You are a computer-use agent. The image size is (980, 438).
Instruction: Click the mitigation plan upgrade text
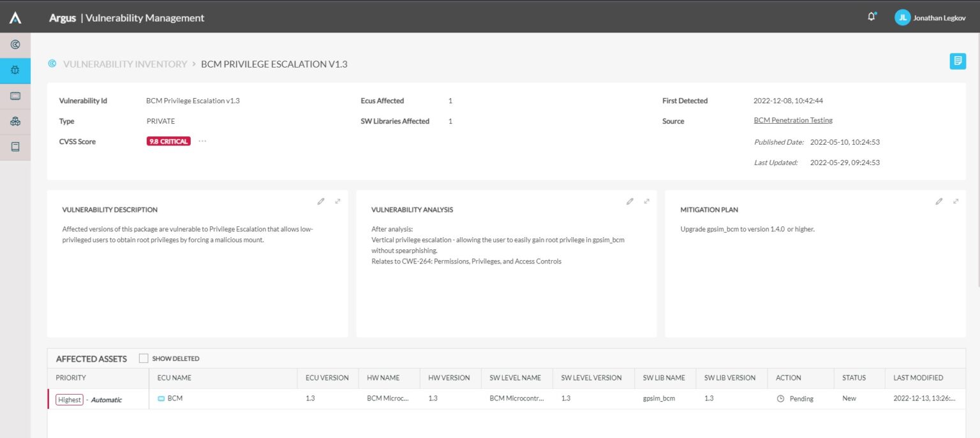pos(748,228)
